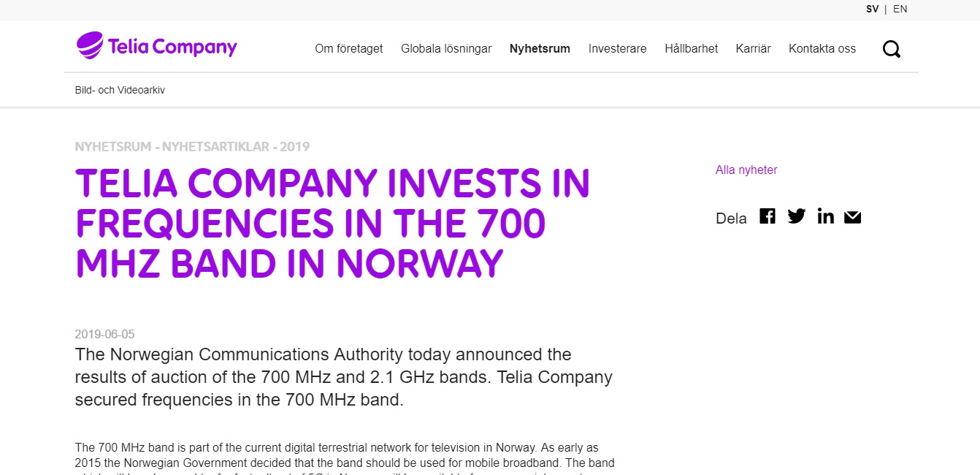Click NYHETSRUM breadcrumb link
Viewport: 980px width, 475px height.
[113, 147]
